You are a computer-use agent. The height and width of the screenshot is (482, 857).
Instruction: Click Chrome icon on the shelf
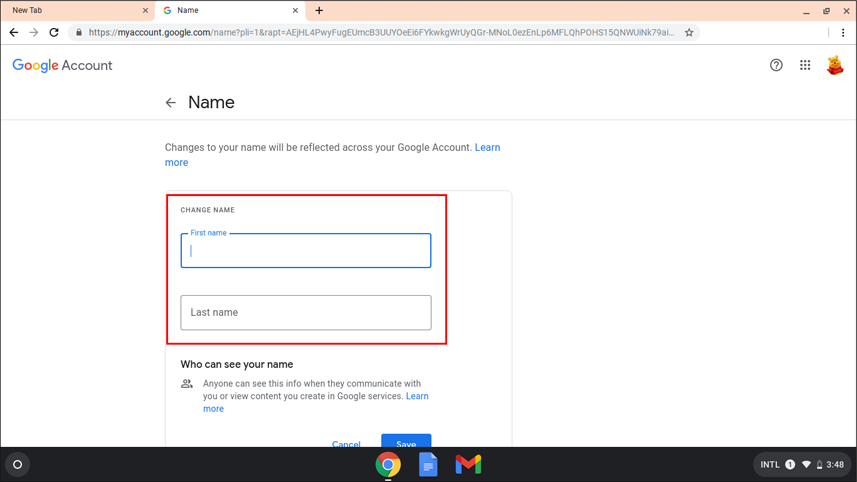[x=388, y=465]
